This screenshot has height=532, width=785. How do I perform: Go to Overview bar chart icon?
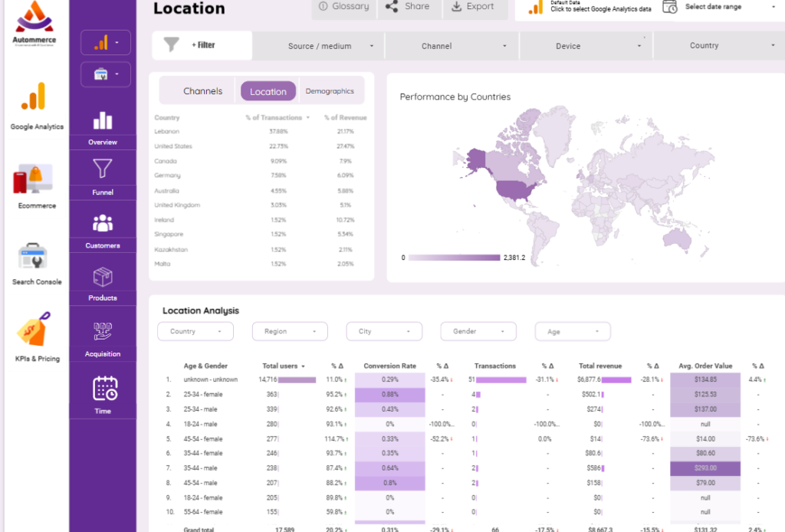tap(103, 120)
